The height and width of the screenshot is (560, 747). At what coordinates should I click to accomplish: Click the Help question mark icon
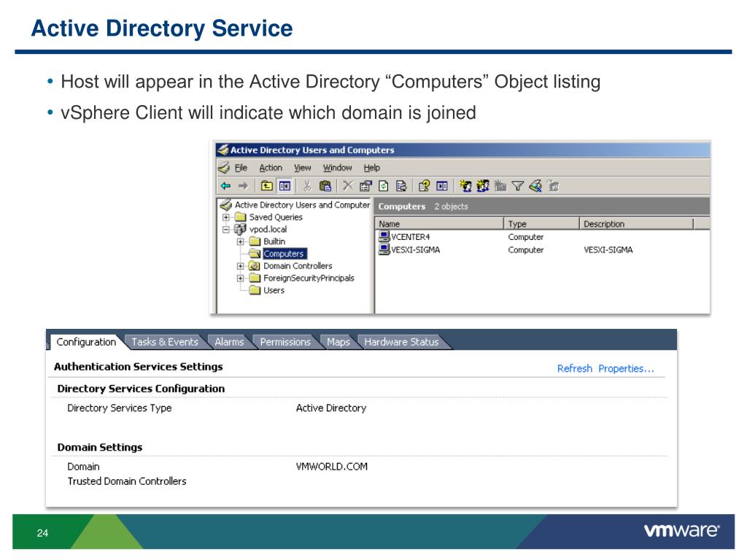[x=424, y=186]
